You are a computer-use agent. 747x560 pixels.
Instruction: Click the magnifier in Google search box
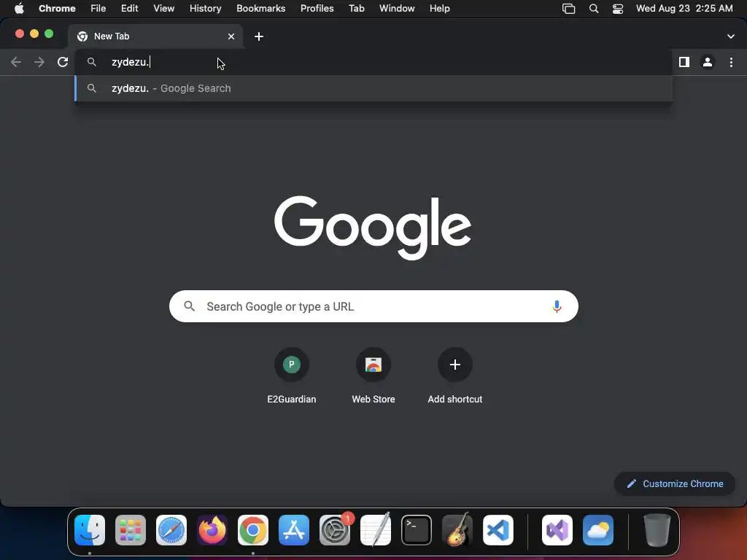click(x=189, y=306)
